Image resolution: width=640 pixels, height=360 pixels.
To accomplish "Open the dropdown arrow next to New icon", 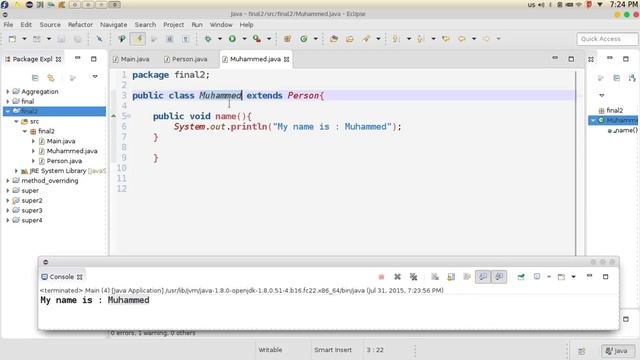I will pyautogui.click(x=24, y=39).
